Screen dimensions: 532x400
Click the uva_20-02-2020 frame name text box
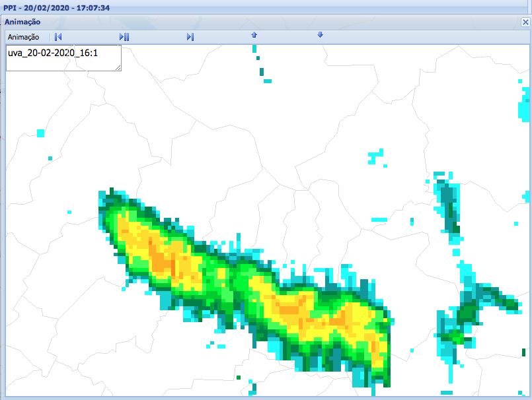(63, 57)
